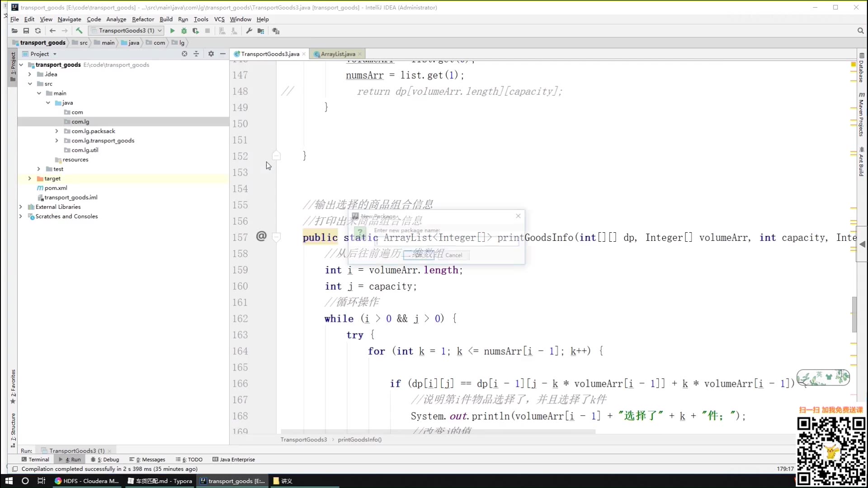
Task: Toggle the Maven Projects tool window
Action: (862, 114)
